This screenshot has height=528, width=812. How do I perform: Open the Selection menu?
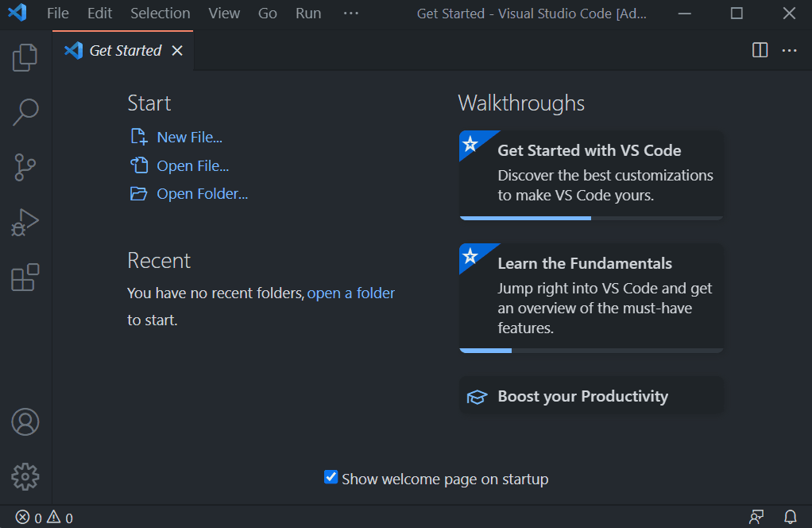click(160, 14)
